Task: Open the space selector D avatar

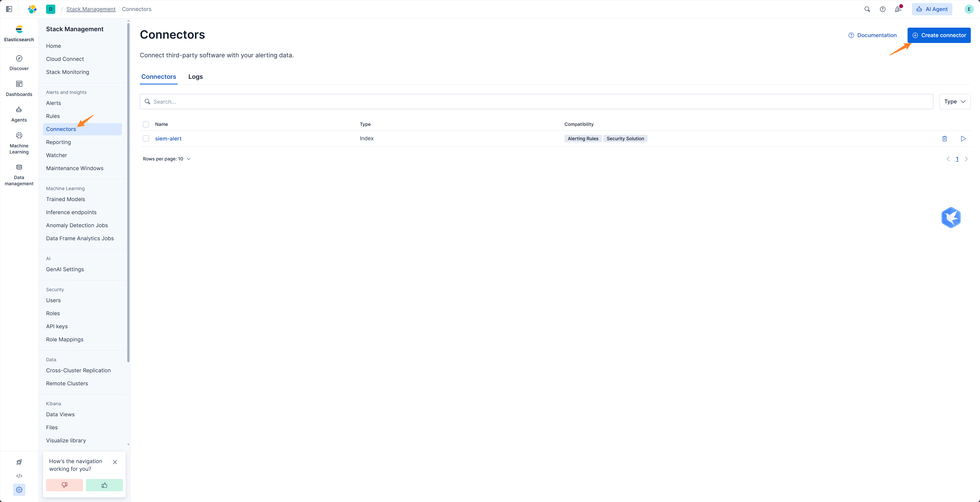Action: (51, 9)
